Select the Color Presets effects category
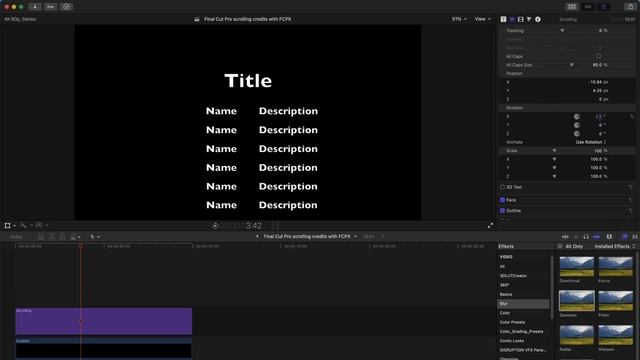640x360 pixels. (x=512, y=322)
